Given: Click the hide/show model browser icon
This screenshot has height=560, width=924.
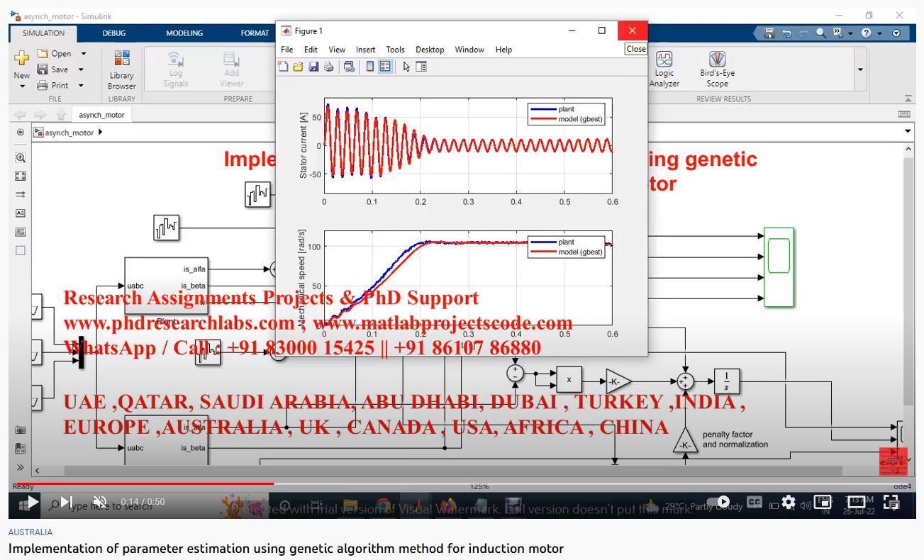Looking at the screenshot, I should [20, 132].
